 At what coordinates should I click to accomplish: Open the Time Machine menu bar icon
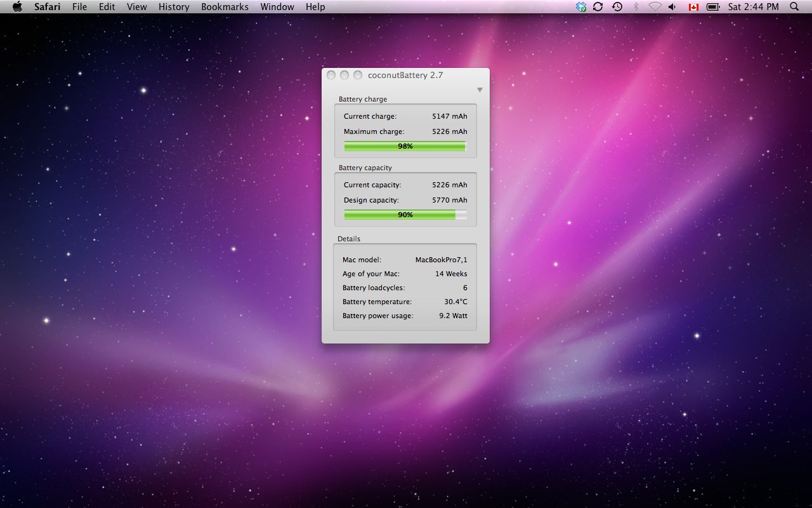coord(617,7)
